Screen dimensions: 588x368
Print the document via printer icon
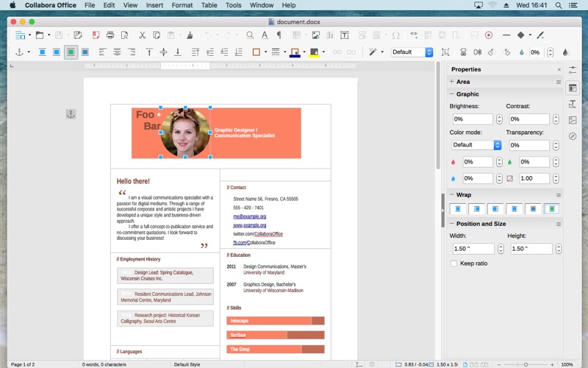[x=110, y=35]
